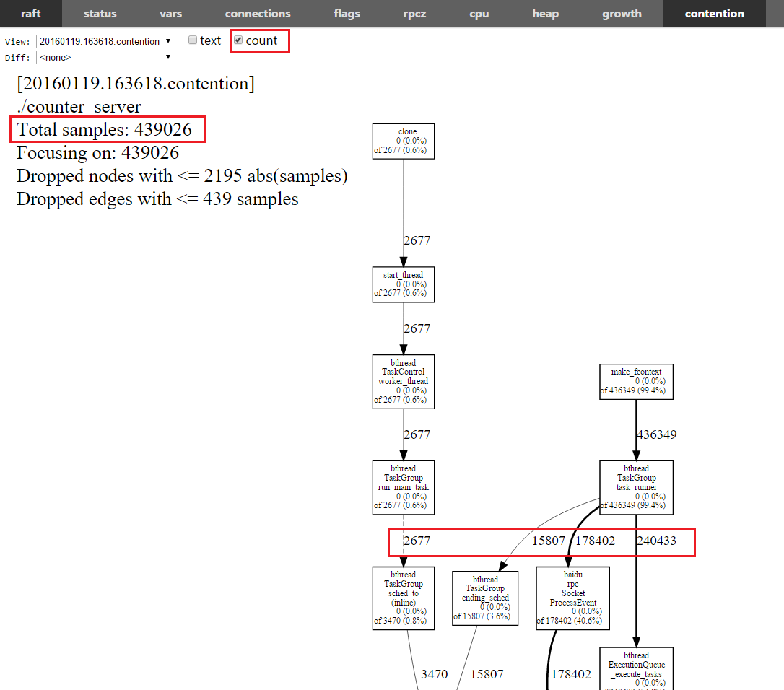Switch to the cpu profiler tab

(479, 13)
